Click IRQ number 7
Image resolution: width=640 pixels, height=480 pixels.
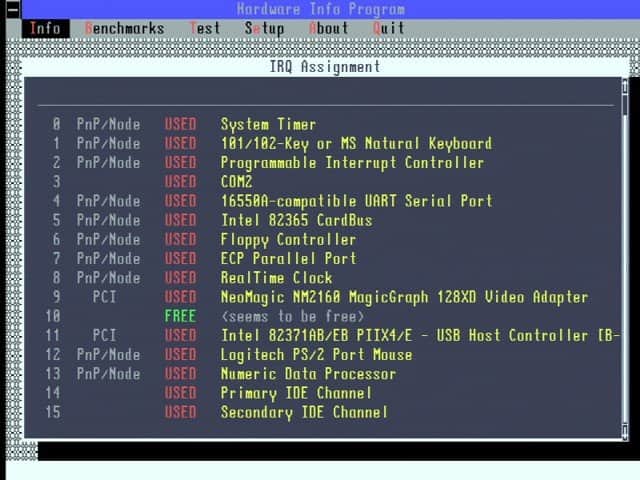pos(56,259)
